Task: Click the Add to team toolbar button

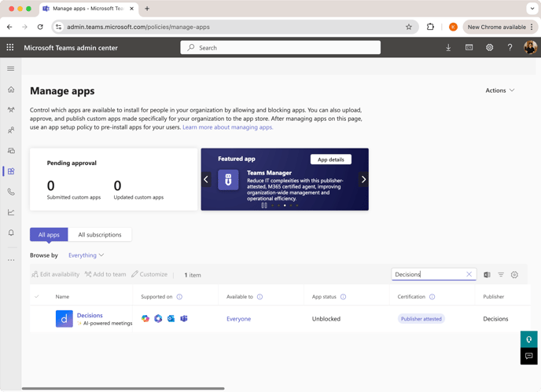Action: (105, 274)
